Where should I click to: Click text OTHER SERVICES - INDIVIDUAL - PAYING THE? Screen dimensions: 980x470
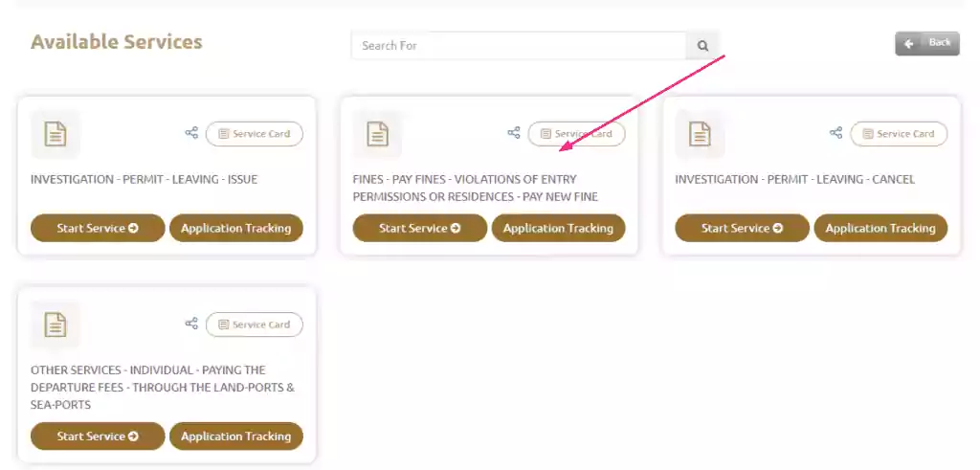(x=148, y=370)
